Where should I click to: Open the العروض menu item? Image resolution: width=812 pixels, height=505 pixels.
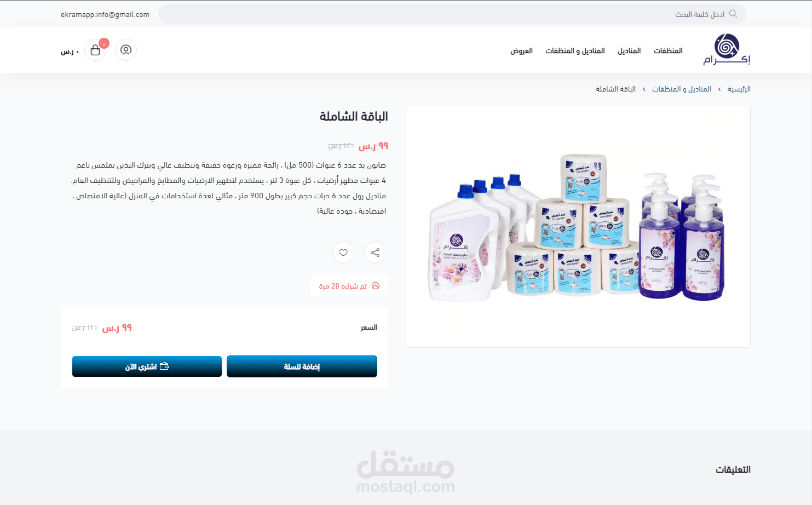tap(521, 50)
